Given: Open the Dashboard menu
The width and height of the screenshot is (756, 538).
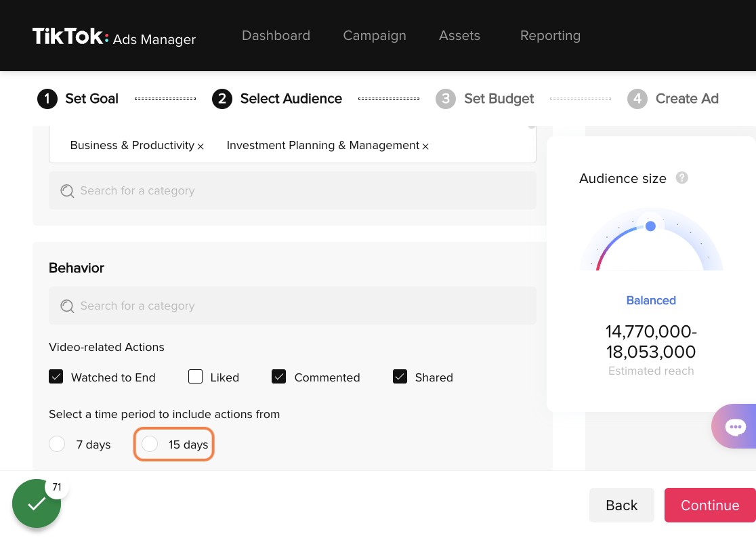Looking at the screenshot, I should tap(276, 36).
